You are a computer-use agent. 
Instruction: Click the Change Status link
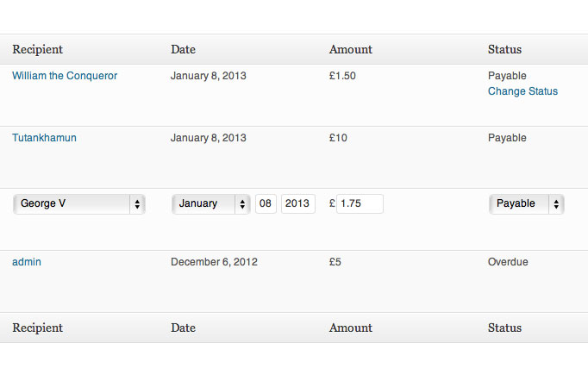(x=522, y=91)
